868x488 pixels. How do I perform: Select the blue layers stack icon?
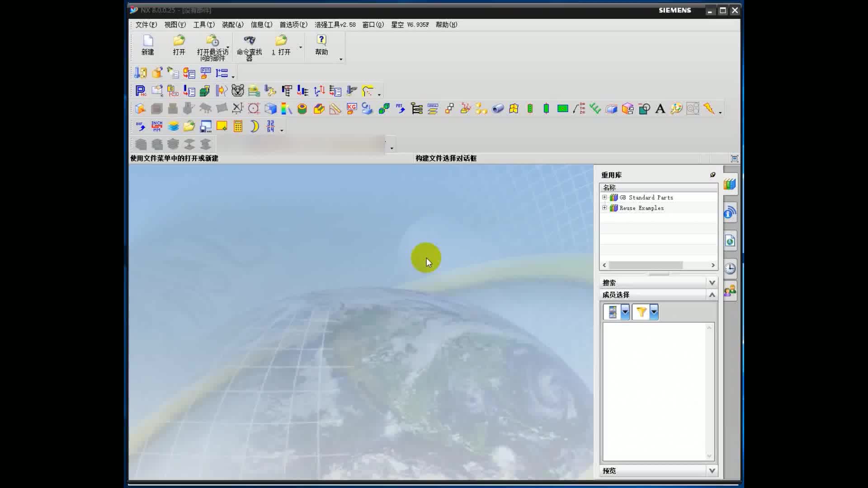coord(173,126)
